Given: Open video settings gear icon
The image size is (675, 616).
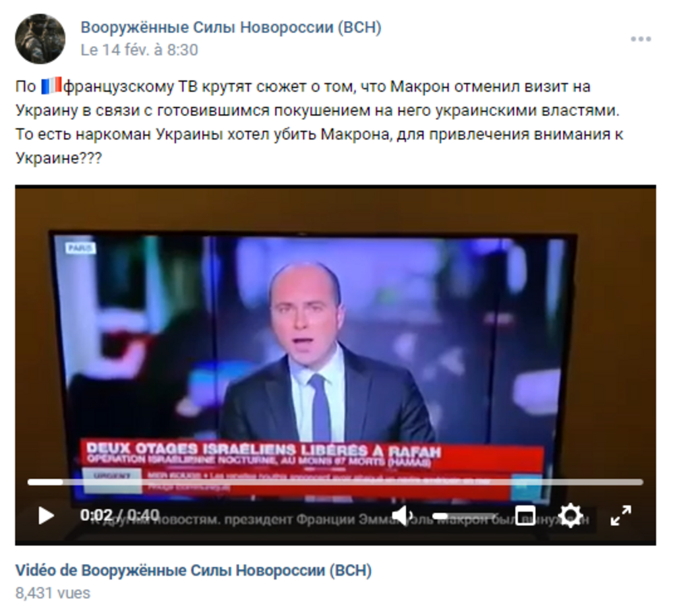Looking at the screenshot, I should click(x=570, y=515).
